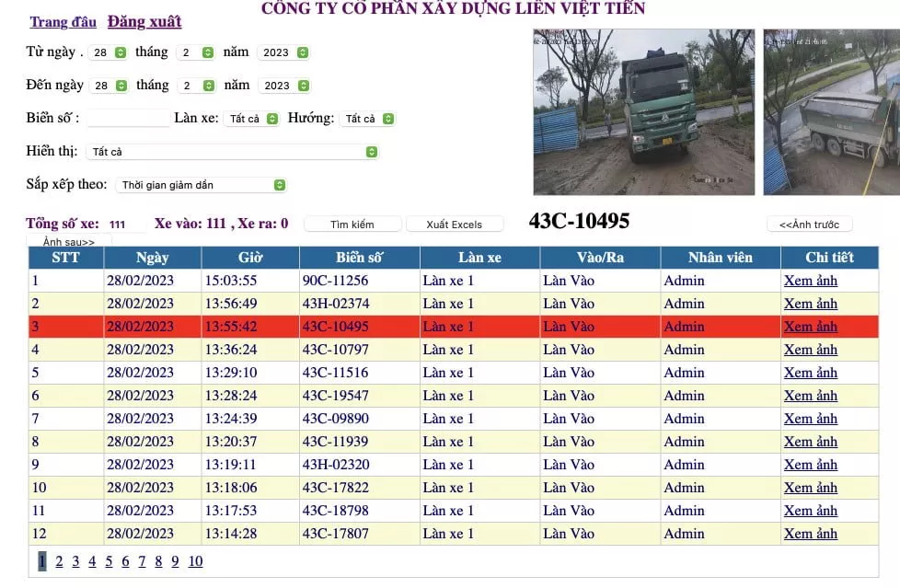The image size is (900, 588).
Task: Open the Đến ngày năm dropdown
Action: pos(284,86)
